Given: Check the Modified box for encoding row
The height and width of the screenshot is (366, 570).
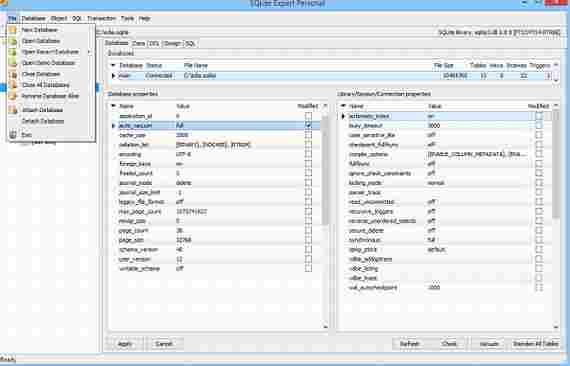Looking at the screenshot, I should 308,154.
